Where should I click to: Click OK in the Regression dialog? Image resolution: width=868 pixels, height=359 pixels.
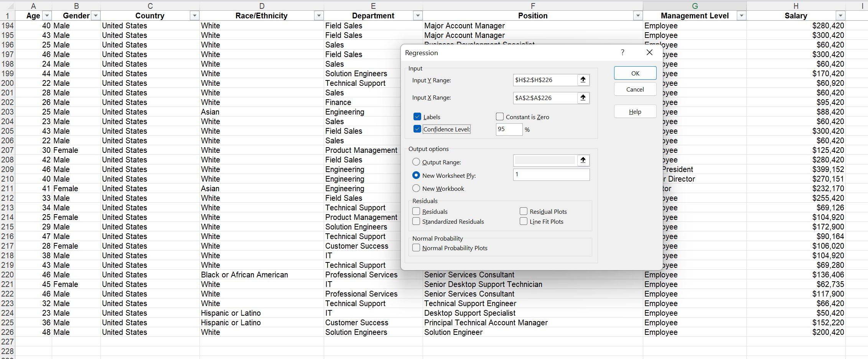click(x=635, y=73)
